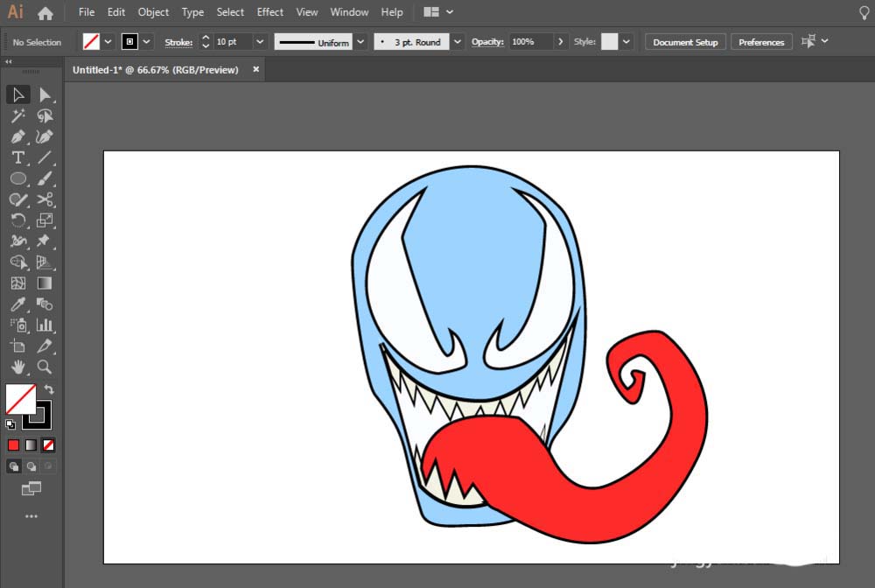Open the 3 pt. Round brush dropdown
The height and width of the screenshot is (588, 875).
[457, 42]
